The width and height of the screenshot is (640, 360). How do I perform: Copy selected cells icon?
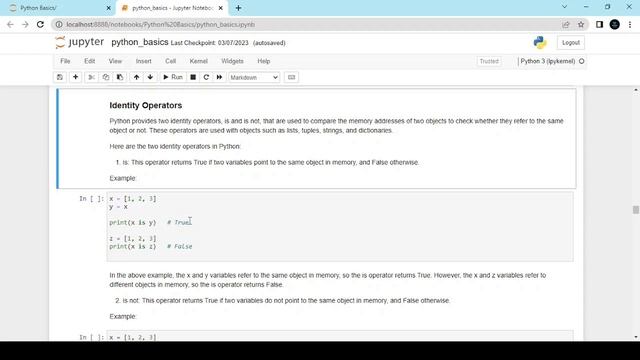(106, 77)
